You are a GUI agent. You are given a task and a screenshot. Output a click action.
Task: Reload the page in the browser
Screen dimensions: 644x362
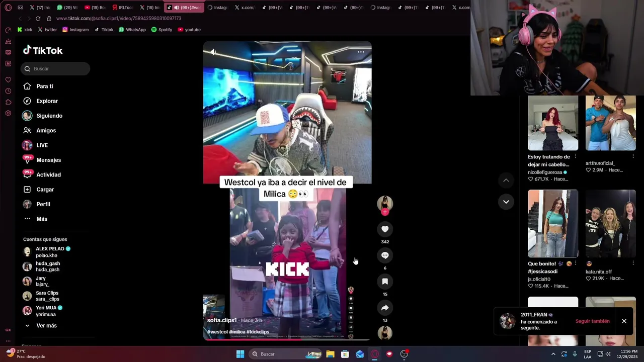tap(38, 19)
